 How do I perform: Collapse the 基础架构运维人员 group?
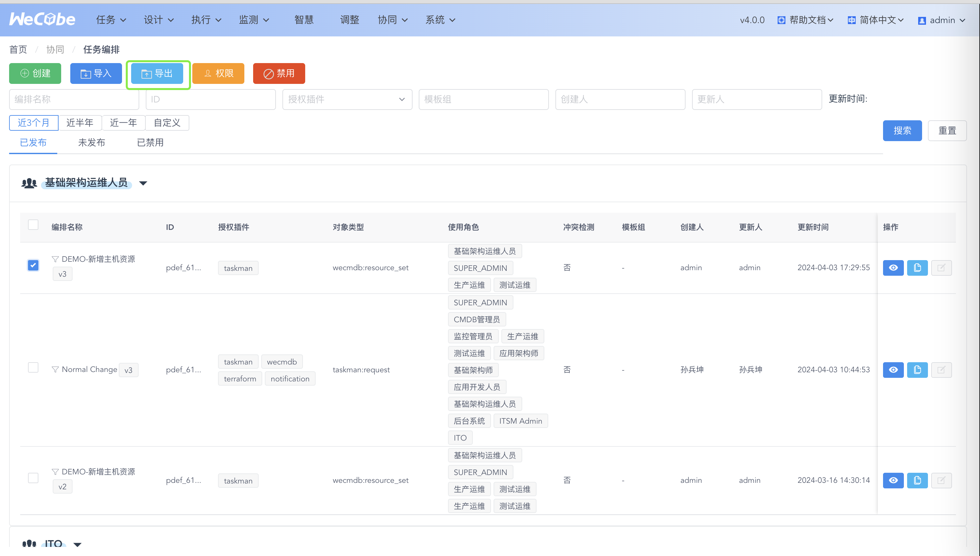pyautogui.click(x=143, y=183)
